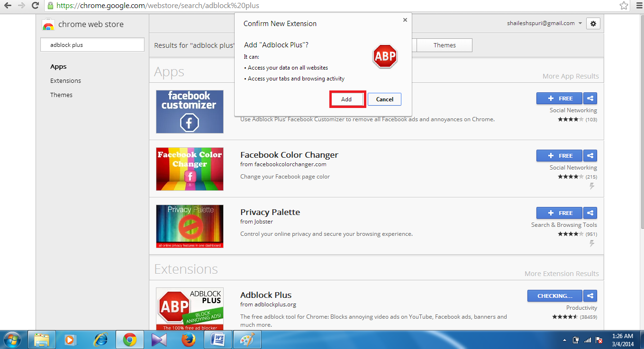The height and width of the screenshot is (349, 644).
Task: Click the browser Back arrow
Action: [x=8, y=6]
